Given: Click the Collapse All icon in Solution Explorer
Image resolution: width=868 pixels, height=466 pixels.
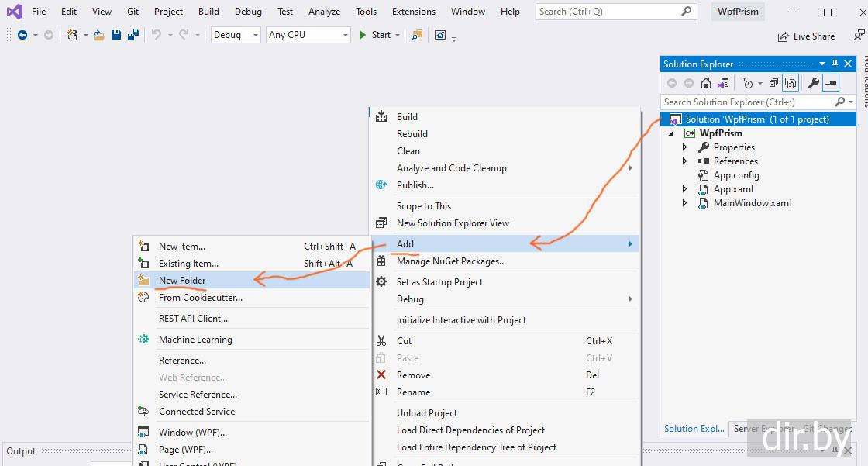Looking at the screenshot, I should [x=774, y=83].
